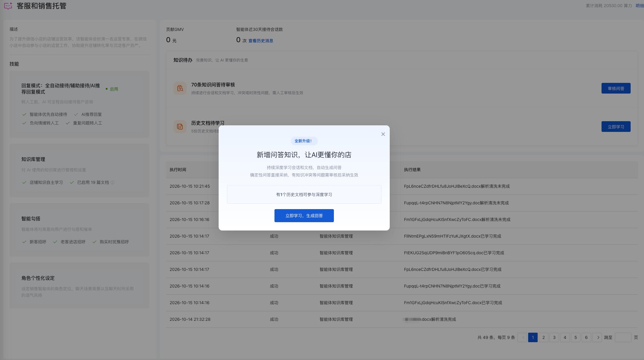
Task: Click 重复问题转人工 check item
Action: click(84, 123)
